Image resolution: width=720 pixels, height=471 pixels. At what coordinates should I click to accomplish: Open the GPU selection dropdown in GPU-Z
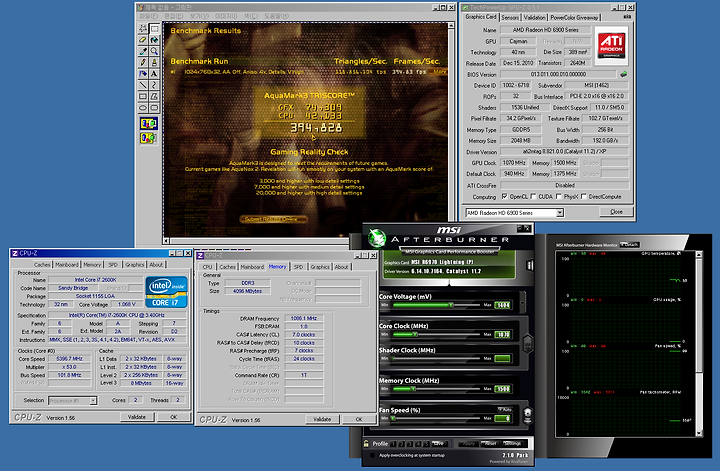560,213
